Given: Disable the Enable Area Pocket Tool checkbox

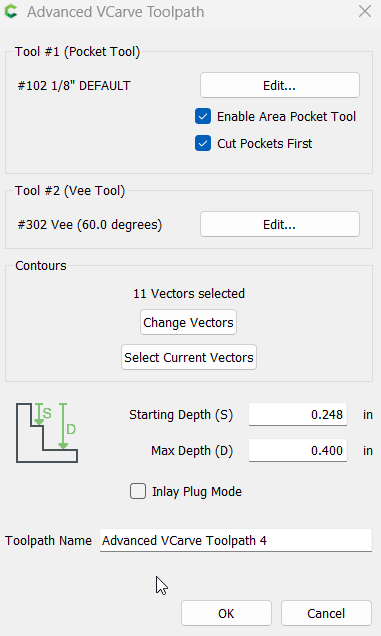Looking at the screenshot, I should click(x=203, y=116).
